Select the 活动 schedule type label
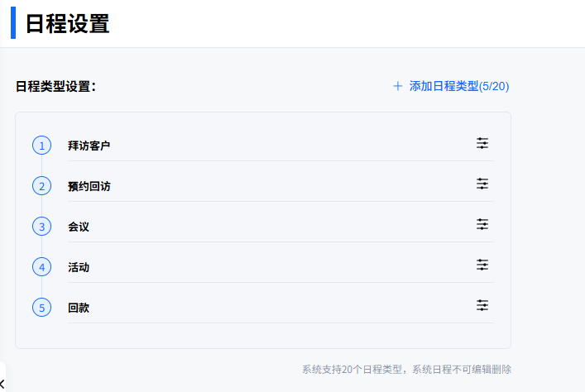Image resolution: width=585 pixels, height=392 pixels. pyautogui.click(x=79, y=267)
